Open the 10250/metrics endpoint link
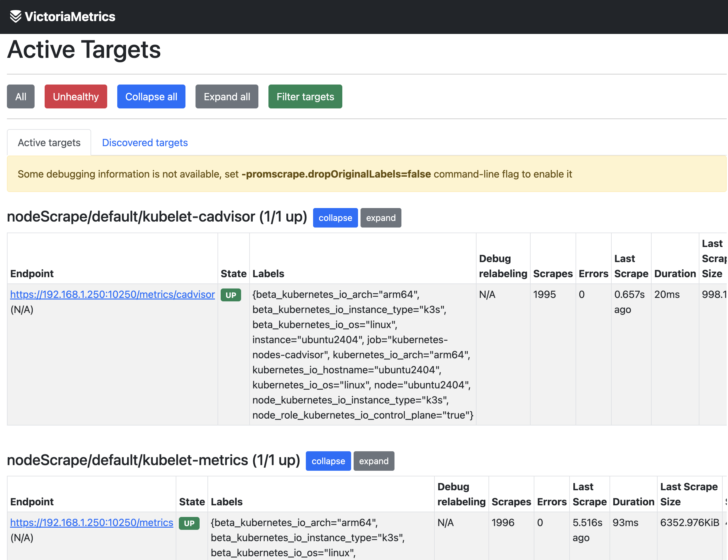The height and width of the screenshot is (560, 728). [91, 523]
